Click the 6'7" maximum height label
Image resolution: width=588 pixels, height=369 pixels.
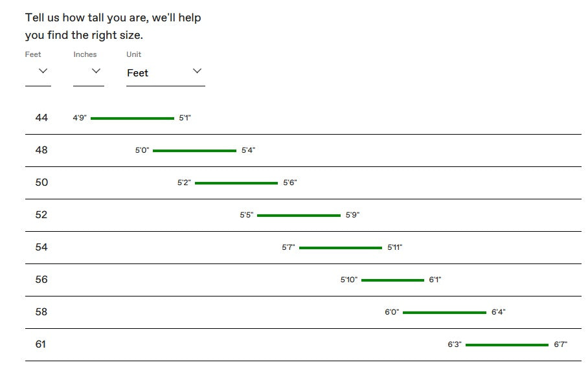click(561, 345)
